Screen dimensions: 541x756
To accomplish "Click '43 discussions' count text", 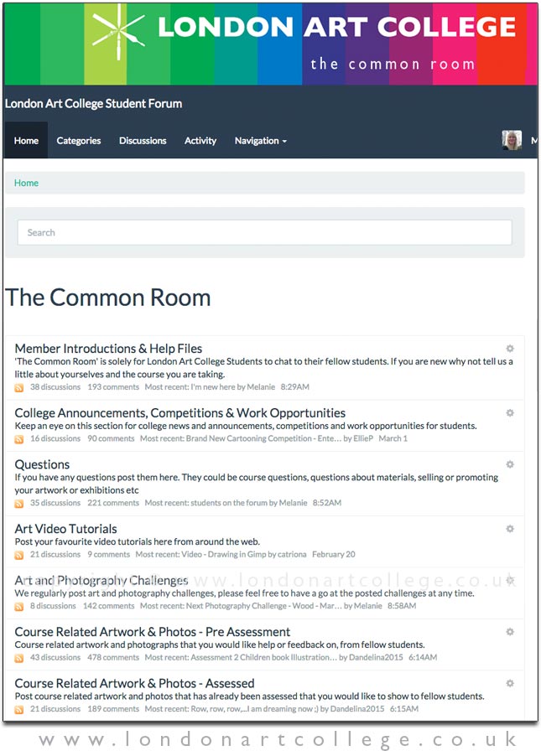I will click(x=55, y=657).
